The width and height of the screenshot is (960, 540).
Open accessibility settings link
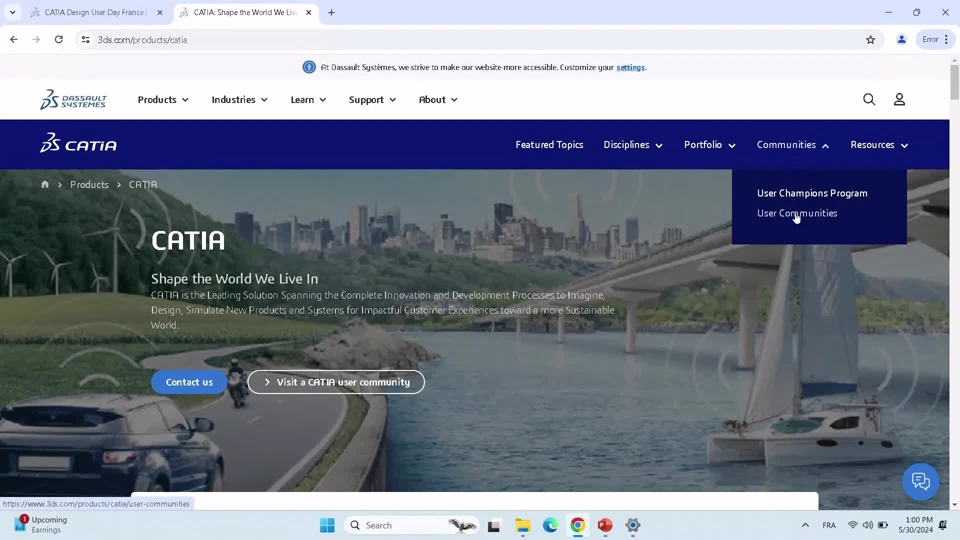click(x=630, y=67)
